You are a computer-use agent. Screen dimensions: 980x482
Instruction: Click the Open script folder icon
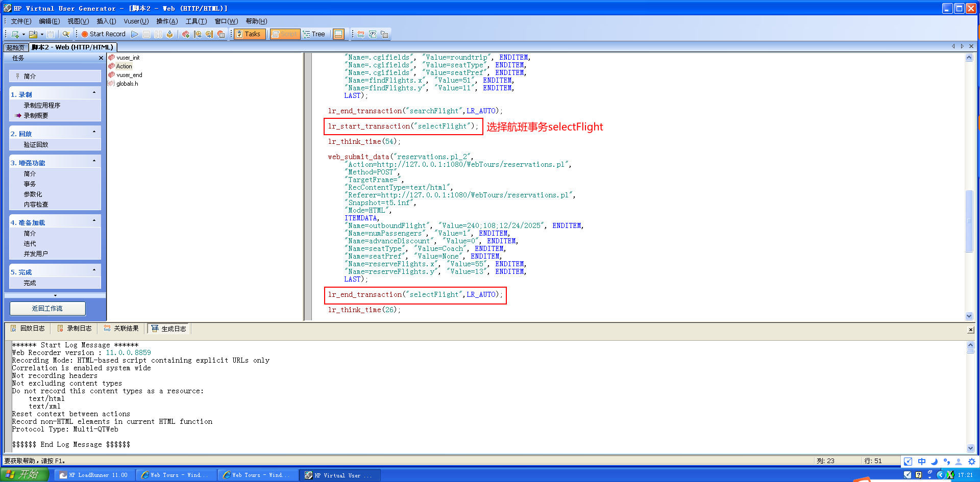tap(33, 34)
